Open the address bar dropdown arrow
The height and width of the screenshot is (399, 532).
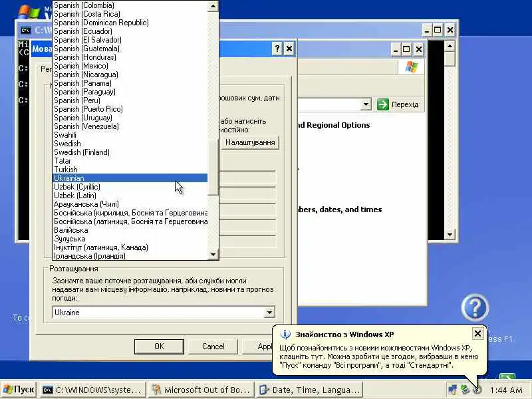pyautogui.click(x=366, y=104)
